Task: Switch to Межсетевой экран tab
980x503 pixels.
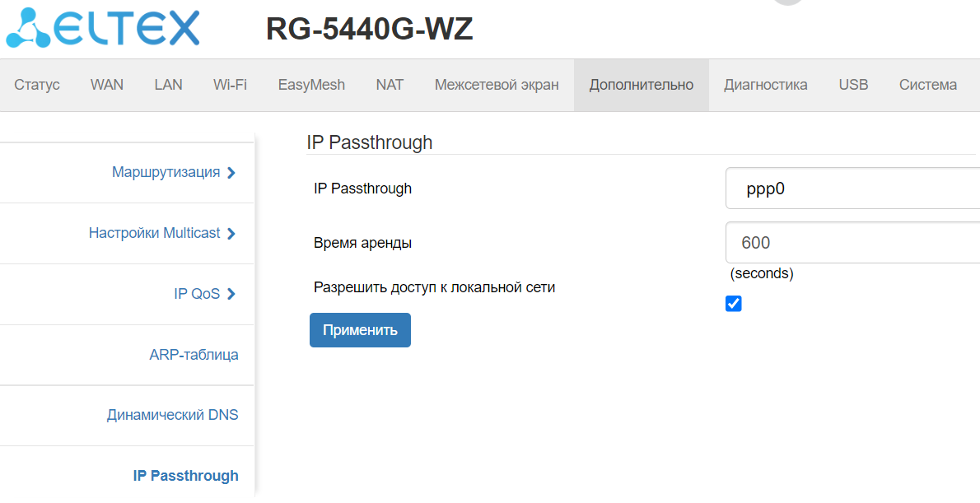Action: point(497,85)
